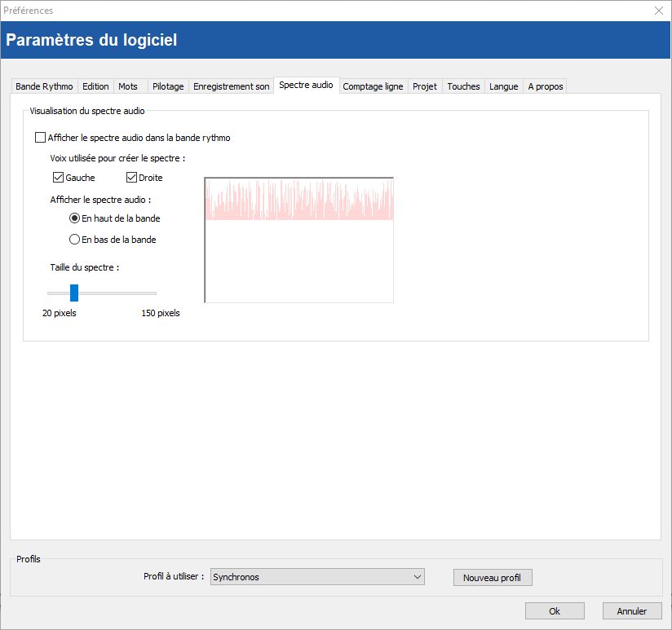This screenshot has width=672, height=630.
Task: Click the Nouveau profil button
Action: 492,578
